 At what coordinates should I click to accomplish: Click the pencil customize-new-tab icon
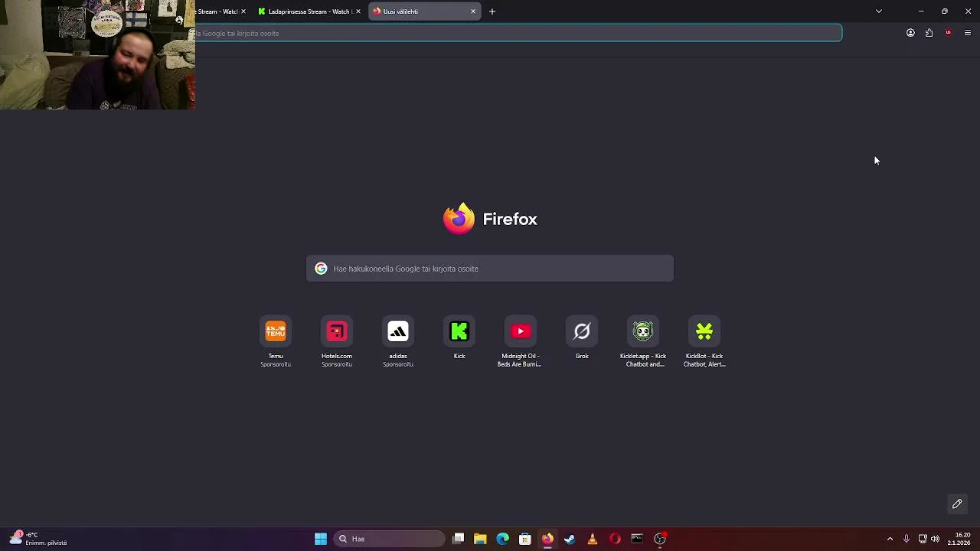[x=957, y=504]
